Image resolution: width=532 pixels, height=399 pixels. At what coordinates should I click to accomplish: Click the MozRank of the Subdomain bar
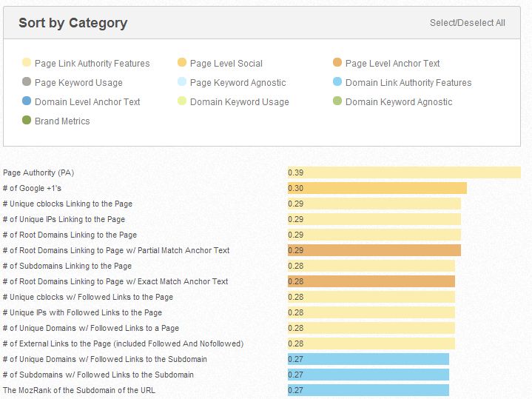point(368,390)
